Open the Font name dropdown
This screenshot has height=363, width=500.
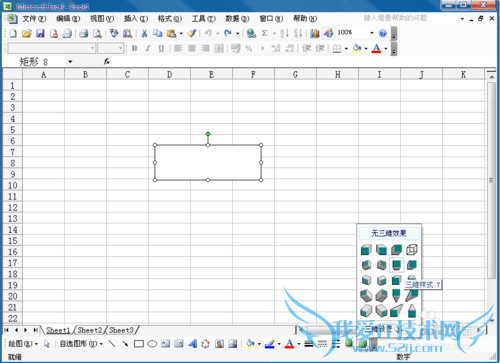click(93, 48)
